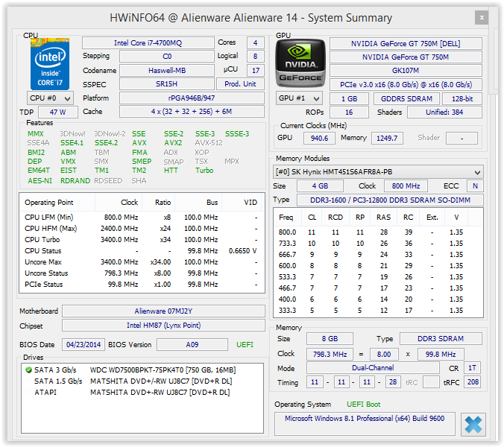Close the System Summary window
Image resolution: width=504 pixels, height=447 pixels.
[482, 18]
